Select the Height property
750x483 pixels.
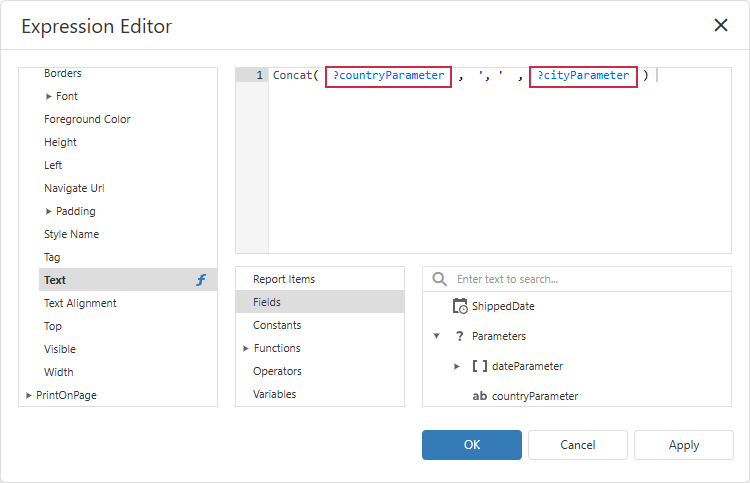(x=60, y=142)
